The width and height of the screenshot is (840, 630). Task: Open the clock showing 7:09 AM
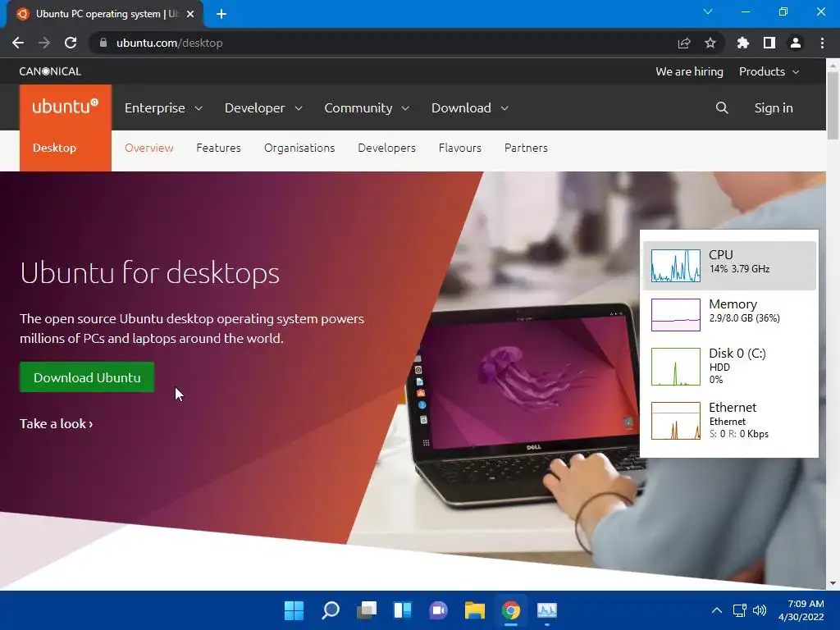coord(801,610)
